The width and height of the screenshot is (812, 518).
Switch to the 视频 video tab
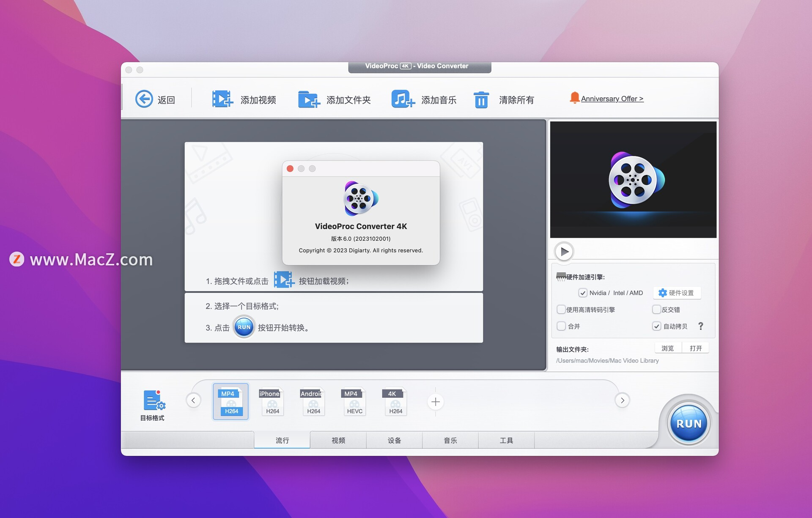tap(338, 440)
